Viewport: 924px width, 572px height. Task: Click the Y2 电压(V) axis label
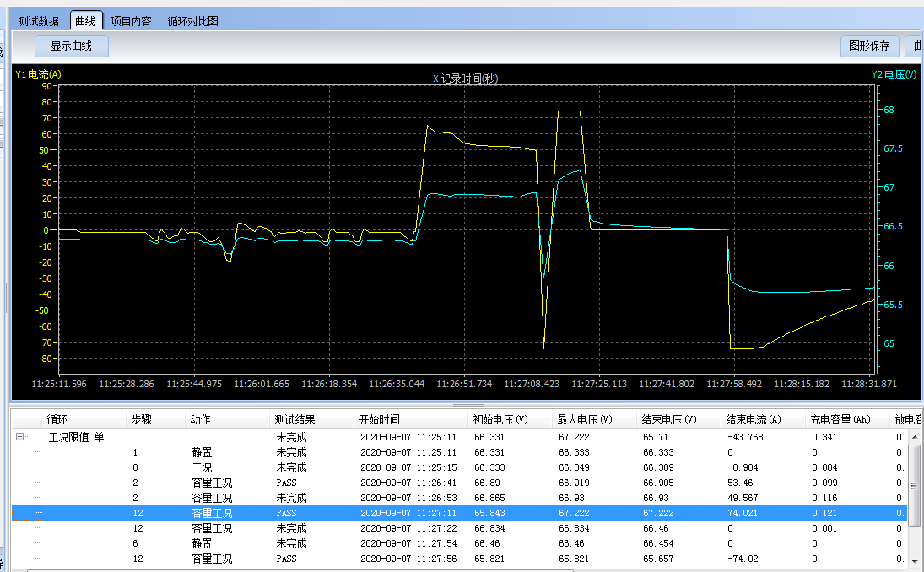point(894,74)
